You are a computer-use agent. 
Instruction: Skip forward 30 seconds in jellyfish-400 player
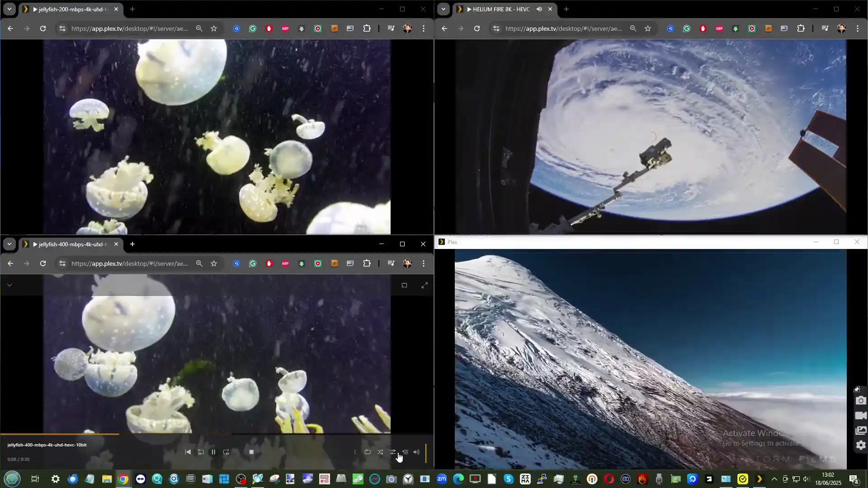tap(226, 452)
